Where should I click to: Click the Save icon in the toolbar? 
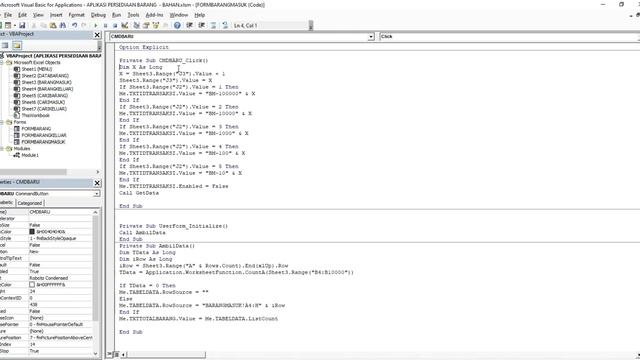[22, 25]
